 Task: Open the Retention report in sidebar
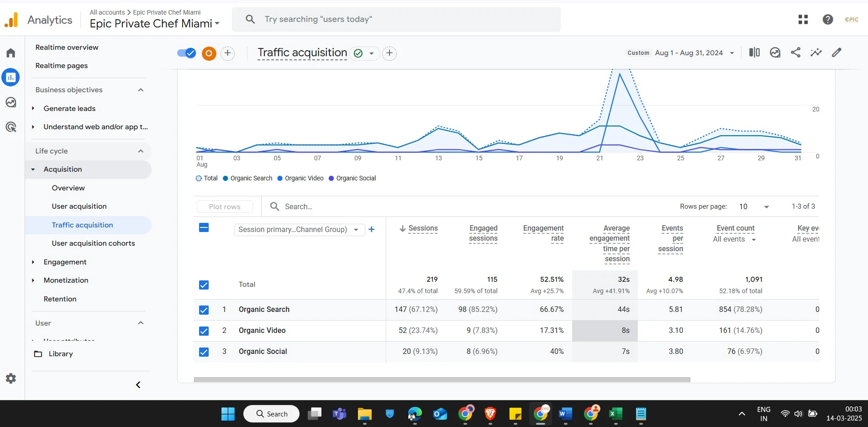[60, 299]
